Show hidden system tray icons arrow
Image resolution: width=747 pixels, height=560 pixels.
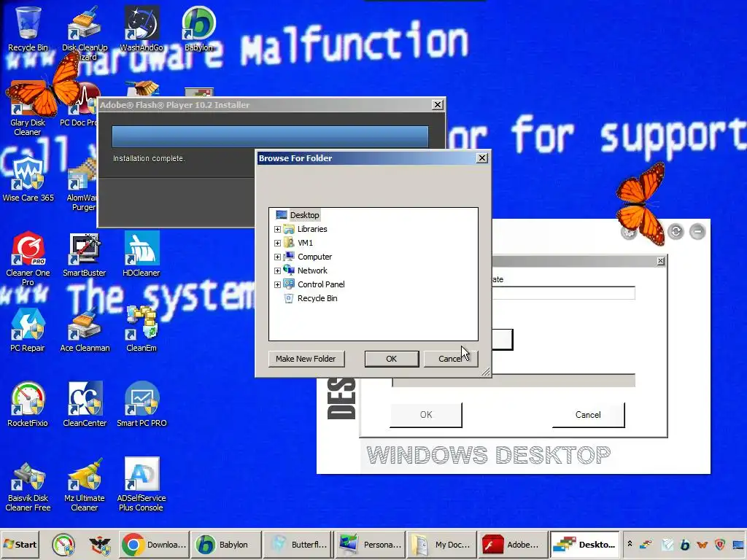[x=630, y=544]
